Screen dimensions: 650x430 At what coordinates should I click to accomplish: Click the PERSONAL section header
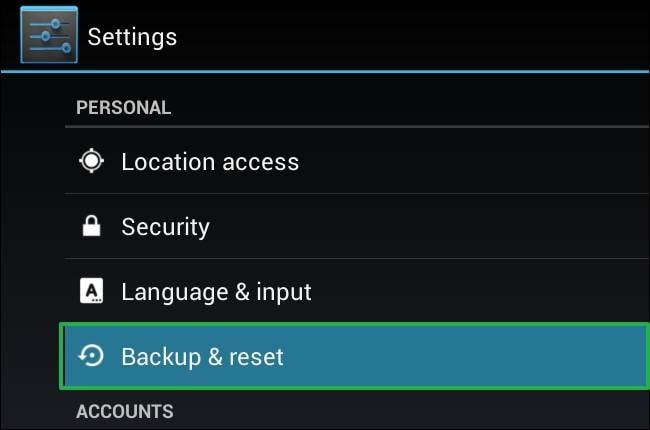(x=123, y=107)
